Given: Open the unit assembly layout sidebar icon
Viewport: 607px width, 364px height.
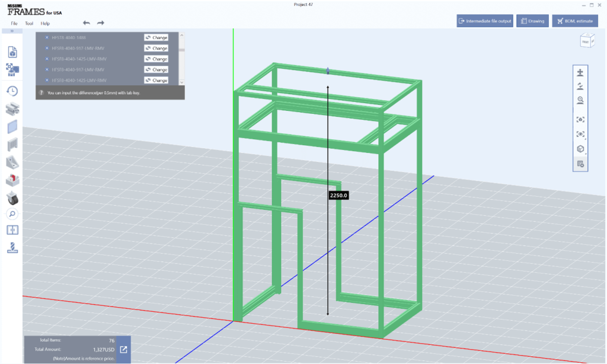Looking at the screenshot, I should pos(12,70).
